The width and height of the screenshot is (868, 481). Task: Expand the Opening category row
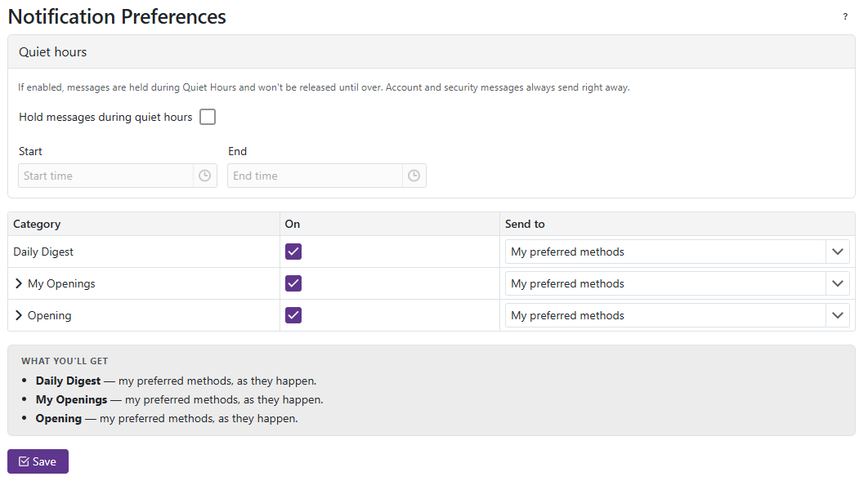[19, 315]
